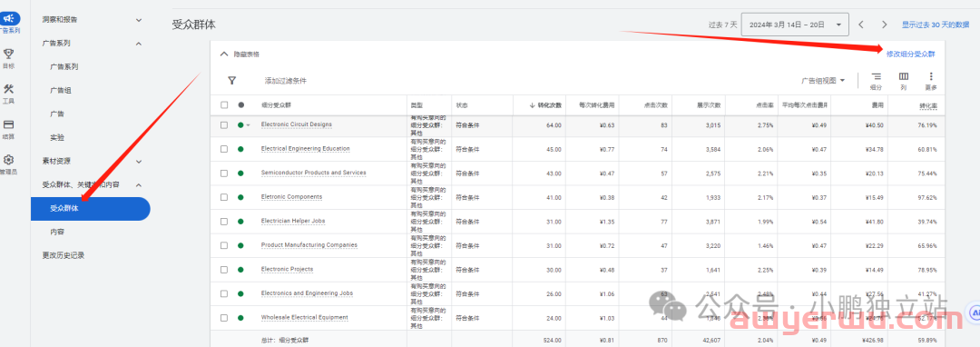Click status dot for Eletronic Components
Screen dimensions: 980x347
tap(240, 197)
